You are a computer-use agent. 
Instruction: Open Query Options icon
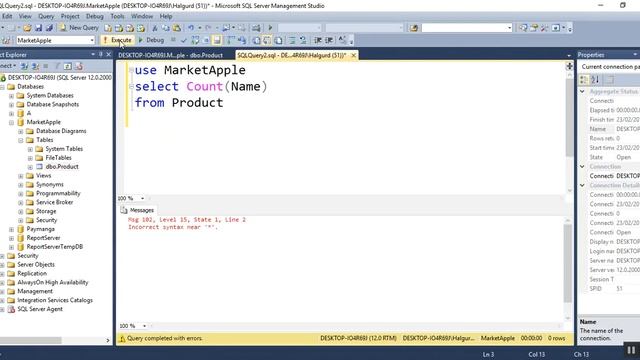[206, 40]
